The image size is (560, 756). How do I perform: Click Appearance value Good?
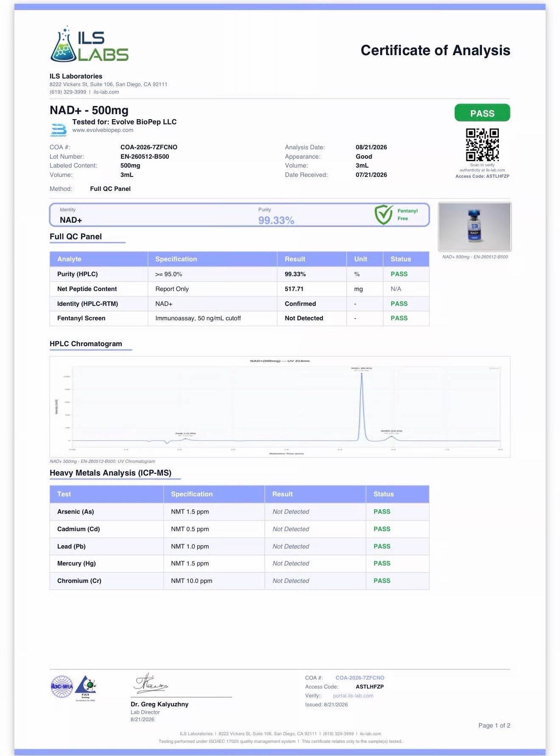point(364,157)
